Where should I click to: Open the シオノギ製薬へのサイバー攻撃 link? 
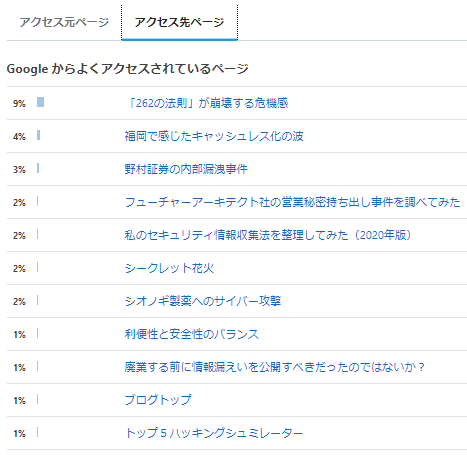pyautogui.click(x=203, y=301)
